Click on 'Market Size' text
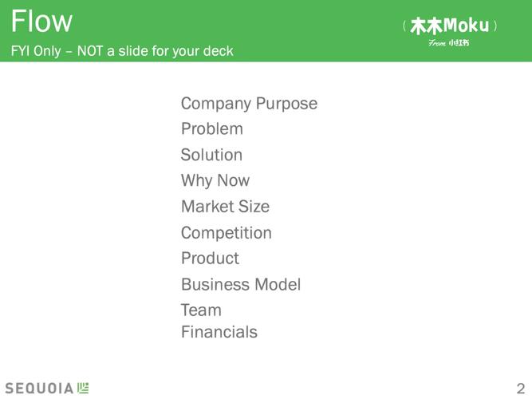Screen dimensions: 532x399 click(x=225, y=207)
